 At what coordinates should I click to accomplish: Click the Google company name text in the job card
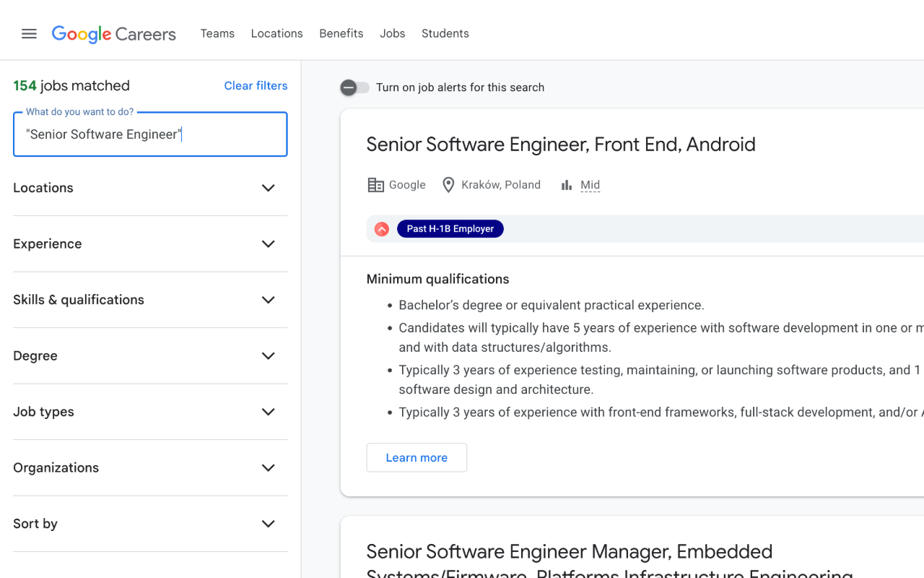click(x=407, y=185)
